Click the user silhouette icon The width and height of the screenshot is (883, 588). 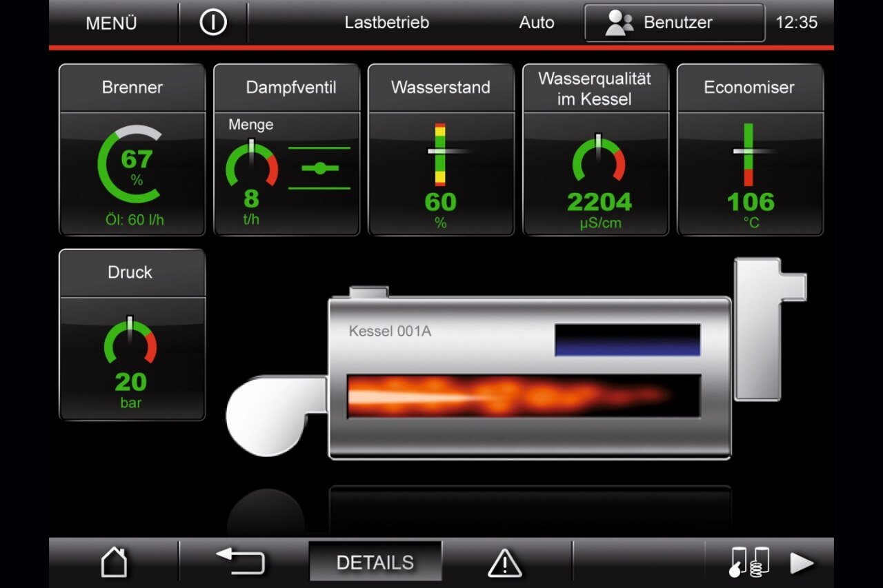click(619, 23)
